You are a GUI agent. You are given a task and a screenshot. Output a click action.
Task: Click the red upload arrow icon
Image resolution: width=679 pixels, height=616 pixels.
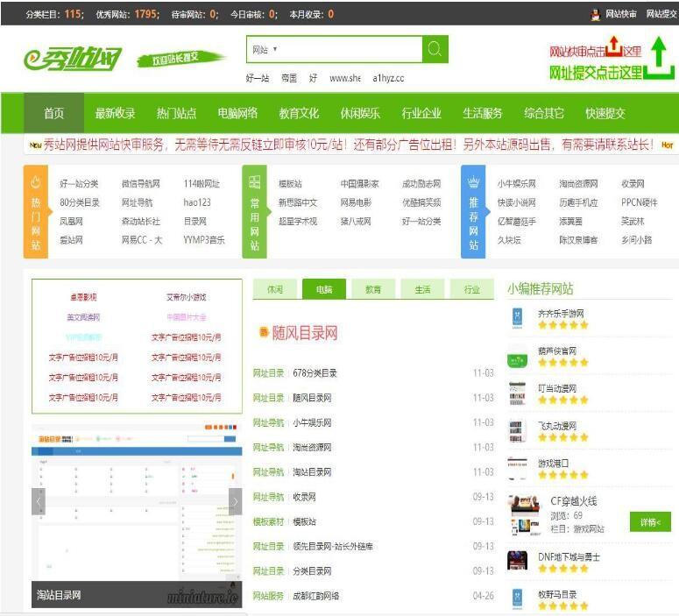pos(613,46)
